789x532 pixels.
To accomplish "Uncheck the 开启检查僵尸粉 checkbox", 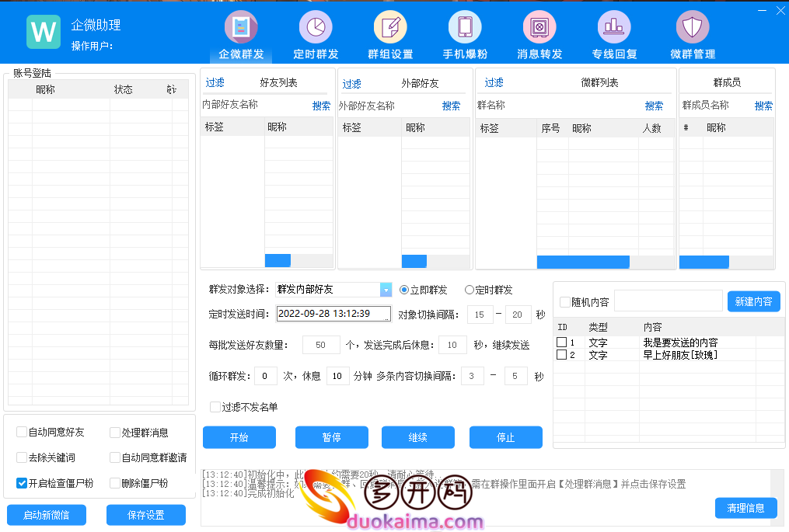I will pyautogui.click(x=22, y=483).
